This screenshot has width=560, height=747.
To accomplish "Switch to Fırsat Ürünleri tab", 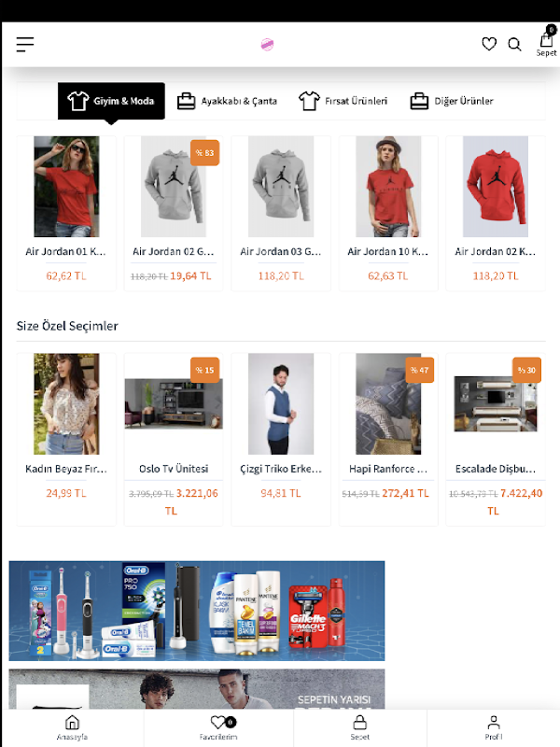I will click(x=343, y=101).
